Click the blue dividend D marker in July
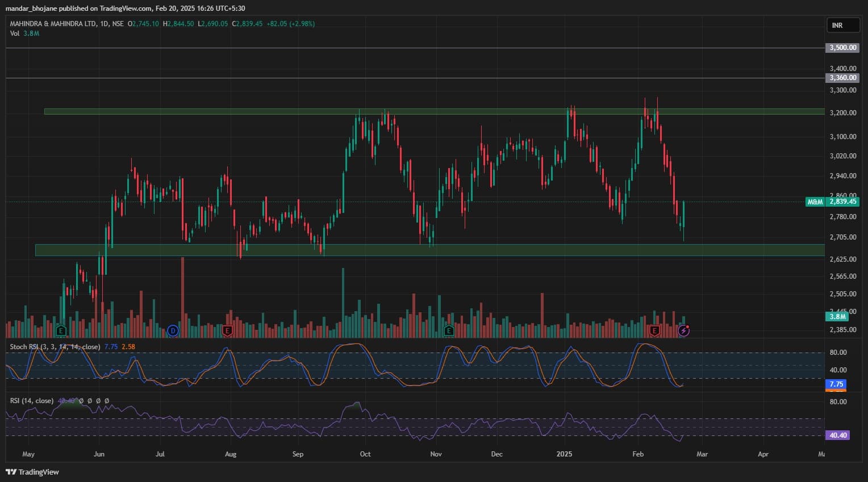 (x=173, y=330)
